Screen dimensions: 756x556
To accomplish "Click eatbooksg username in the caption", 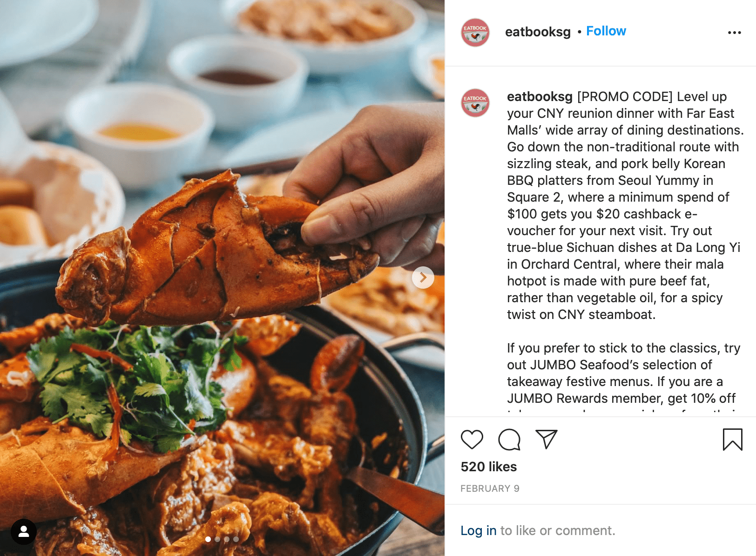I will [540, 96].
